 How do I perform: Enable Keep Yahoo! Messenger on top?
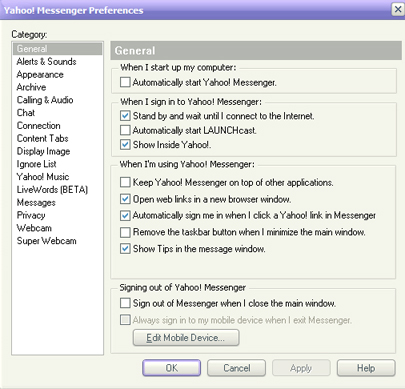click(125, 182)
